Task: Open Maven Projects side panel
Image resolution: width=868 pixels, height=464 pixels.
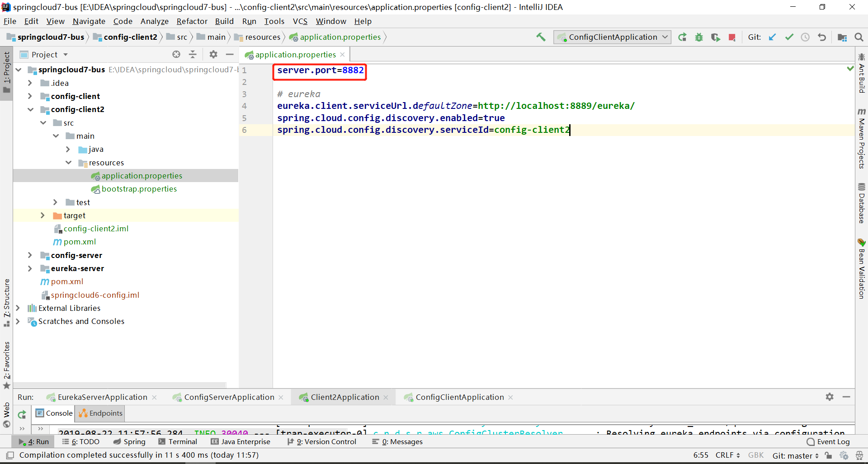Action: pyautogui.click(x=862, y=139)
